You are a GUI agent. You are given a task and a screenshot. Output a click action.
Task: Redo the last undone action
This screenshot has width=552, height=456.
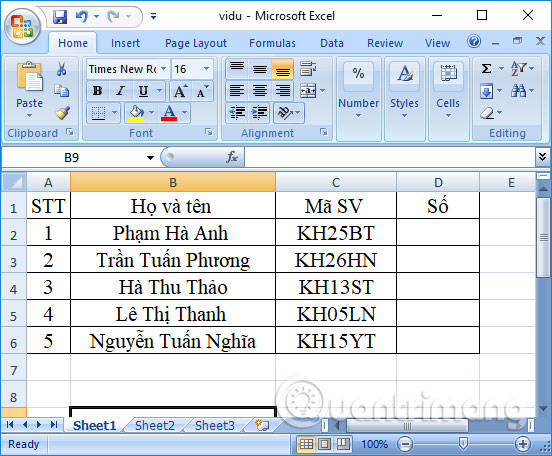click(x=113, y=16)
